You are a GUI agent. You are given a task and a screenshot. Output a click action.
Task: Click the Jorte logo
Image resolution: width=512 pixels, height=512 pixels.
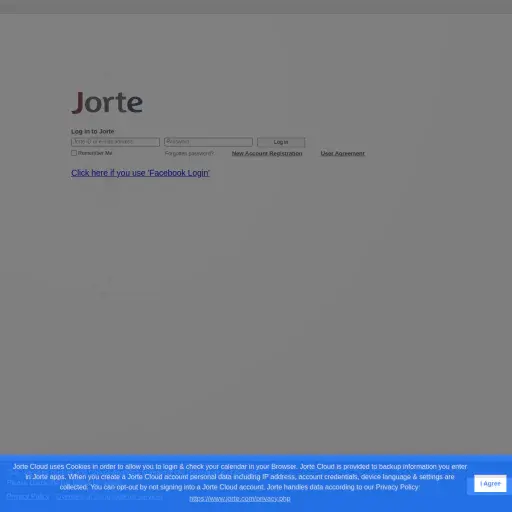[x=107, y=102]
